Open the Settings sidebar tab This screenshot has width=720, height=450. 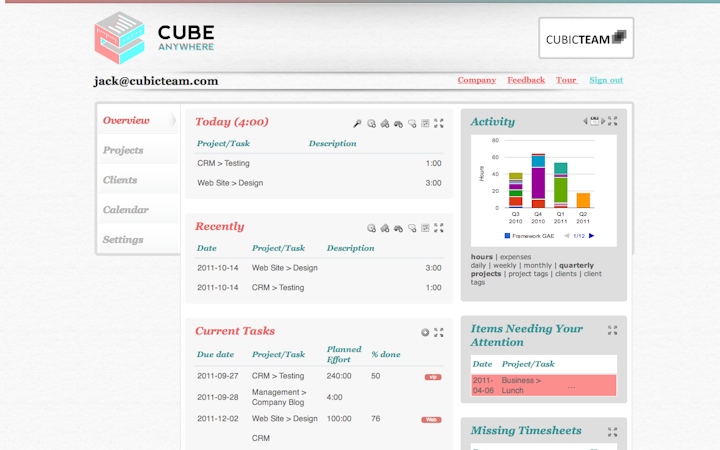137,240
